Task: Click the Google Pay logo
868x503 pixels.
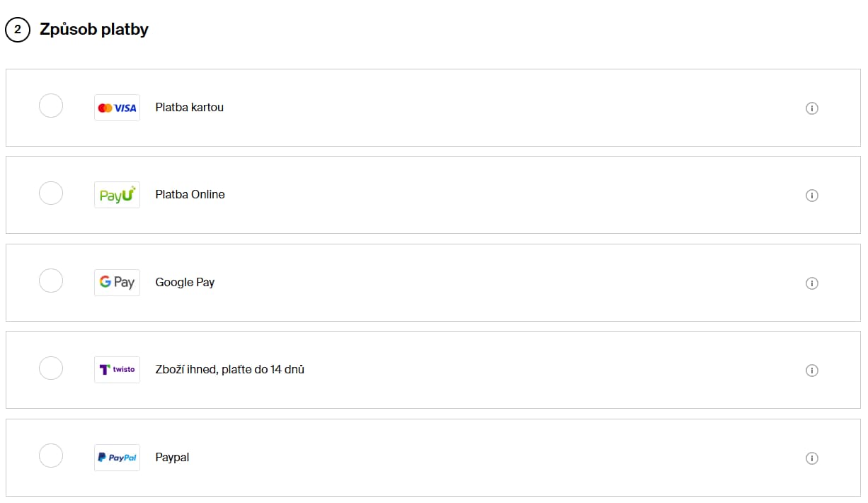Action: coord(117,282)
